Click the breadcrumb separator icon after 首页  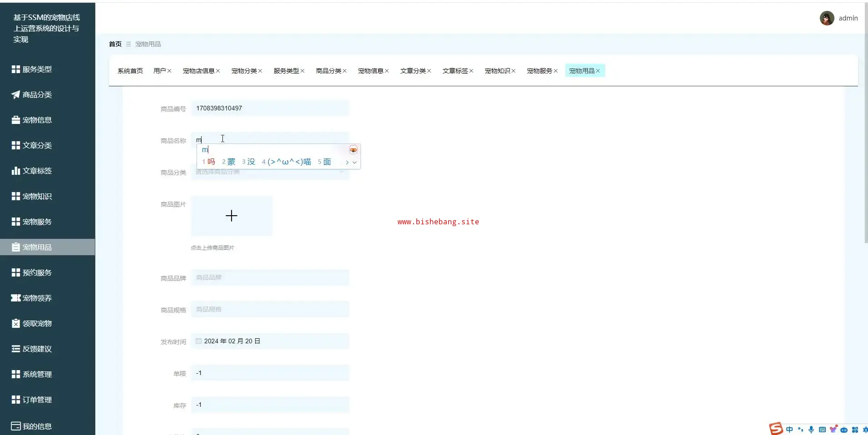[128, 44]
